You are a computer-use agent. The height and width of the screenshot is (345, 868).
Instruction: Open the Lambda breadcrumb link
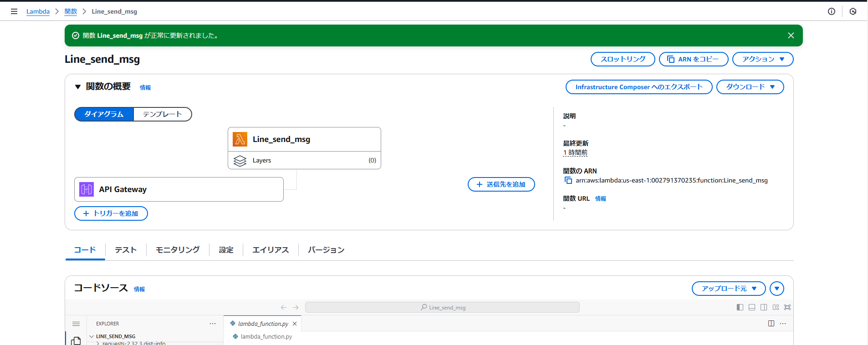38,11
